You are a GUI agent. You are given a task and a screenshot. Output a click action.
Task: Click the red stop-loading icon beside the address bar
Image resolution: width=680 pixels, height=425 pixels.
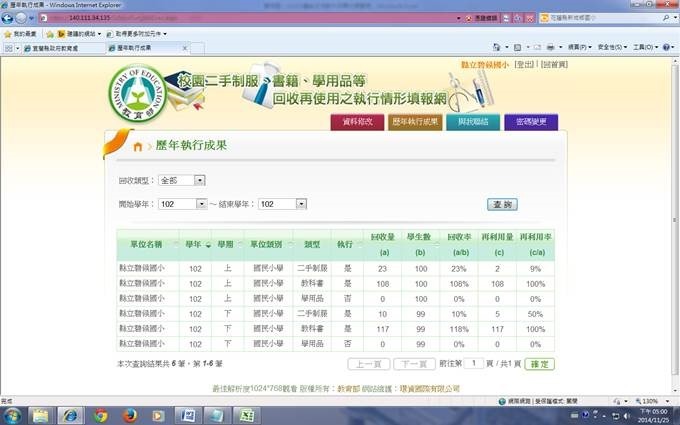pos(530,18)
